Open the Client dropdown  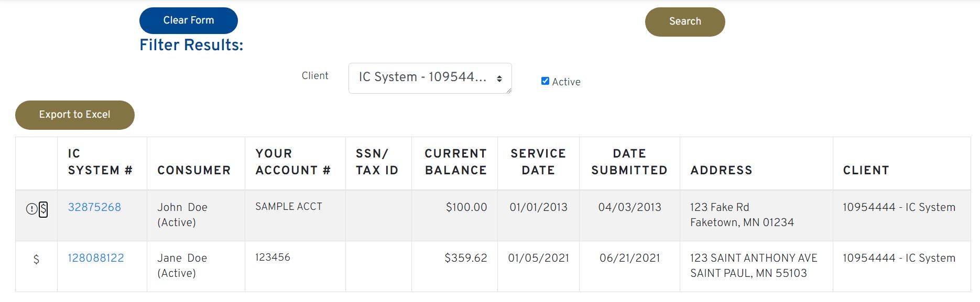point(430,78)
